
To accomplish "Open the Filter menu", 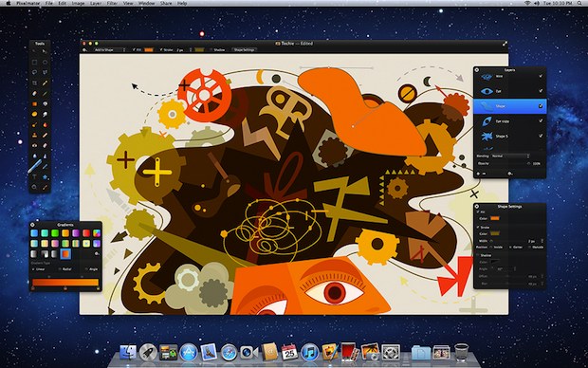I will tap(112, 3).
